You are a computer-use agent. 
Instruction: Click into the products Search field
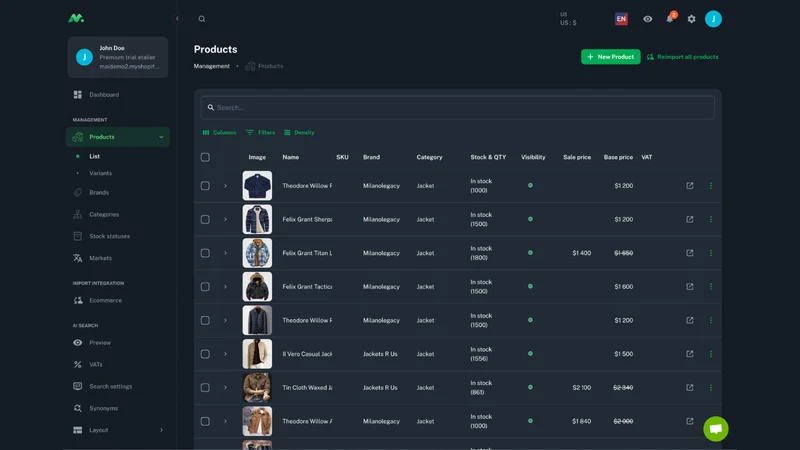pos(458,108)
